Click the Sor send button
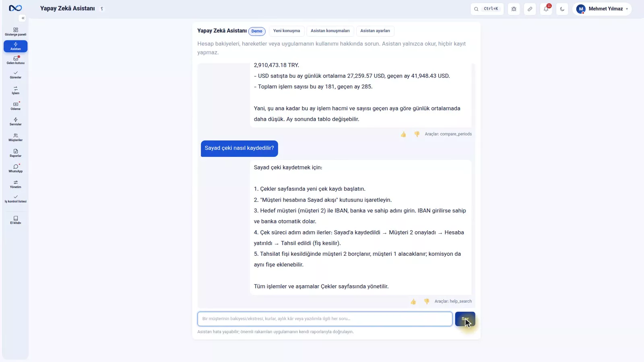The image size is (644, 362). 465,319
